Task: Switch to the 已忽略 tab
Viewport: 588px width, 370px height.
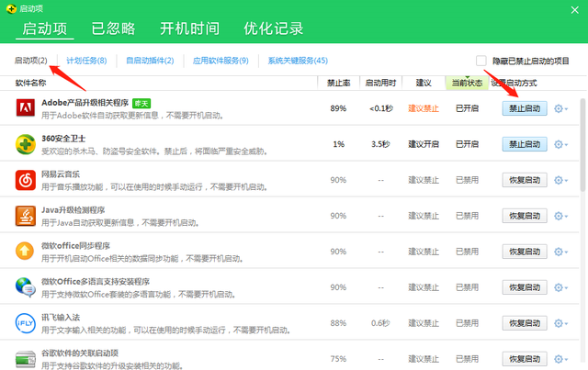Action: tap(114, 28)
